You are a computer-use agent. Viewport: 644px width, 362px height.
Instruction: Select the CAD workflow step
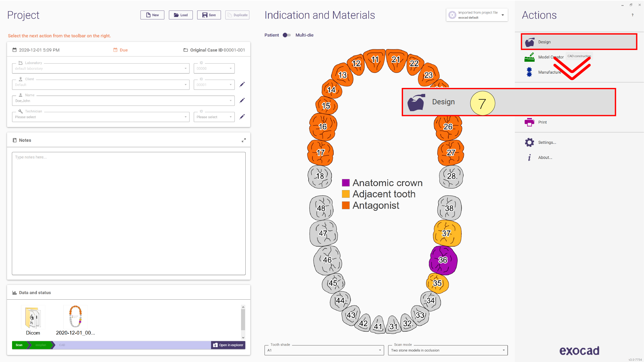coord(62,345)
